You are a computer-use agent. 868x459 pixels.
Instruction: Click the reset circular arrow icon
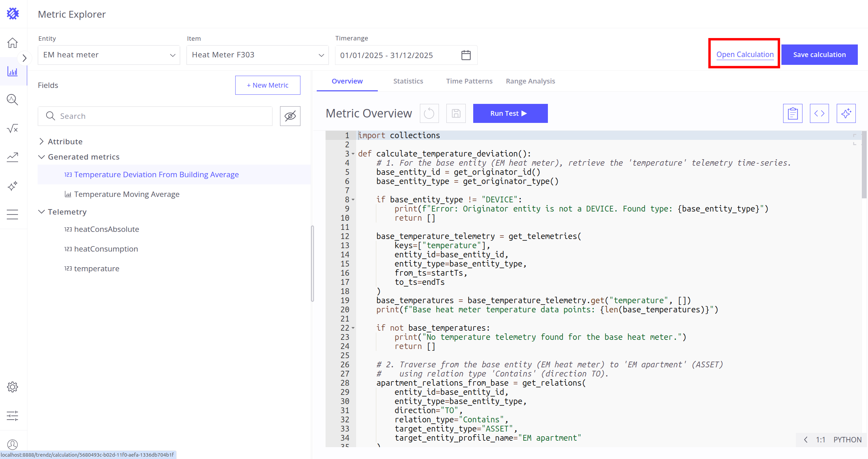[x=429, y=113]
